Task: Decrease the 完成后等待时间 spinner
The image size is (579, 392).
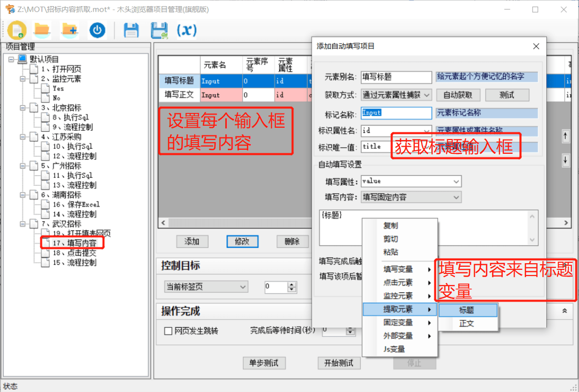Action: point(350,332)
